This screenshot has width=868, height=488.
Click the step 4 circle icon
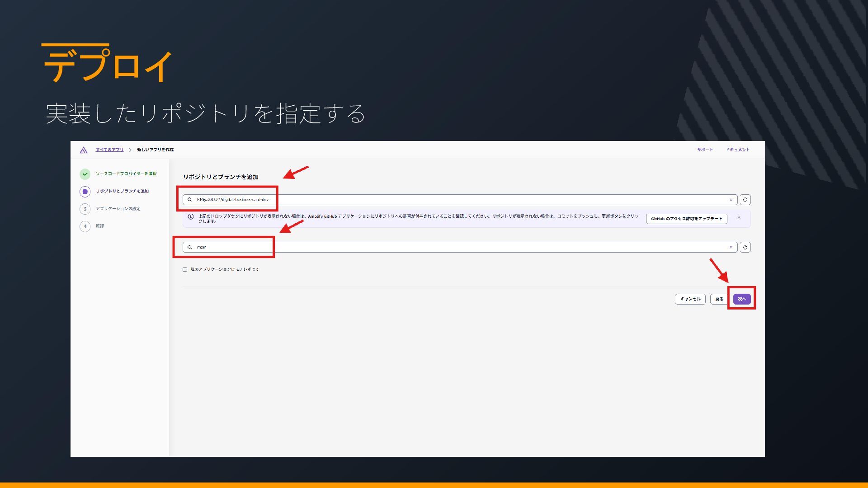pyautogui.click(x=85, y=226)
